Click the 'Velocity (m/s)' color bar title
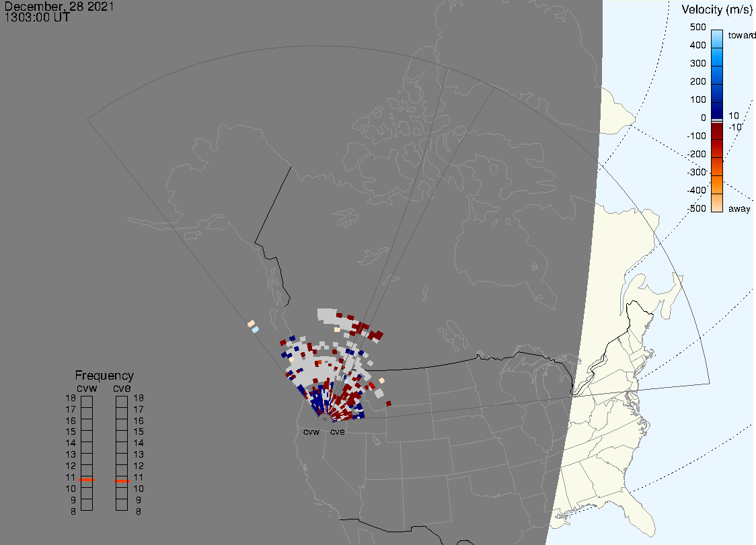 [x=716, y=9]
